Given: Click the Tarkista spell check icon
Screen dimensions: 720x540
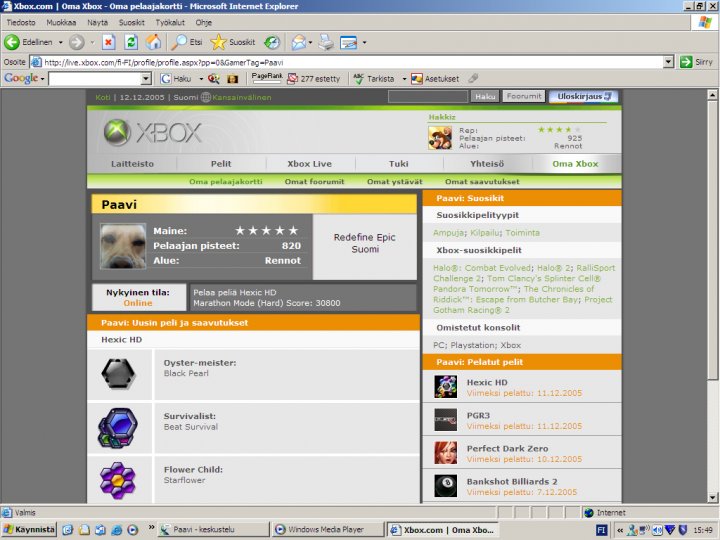Looking at the screenshot, I should 359,79.
